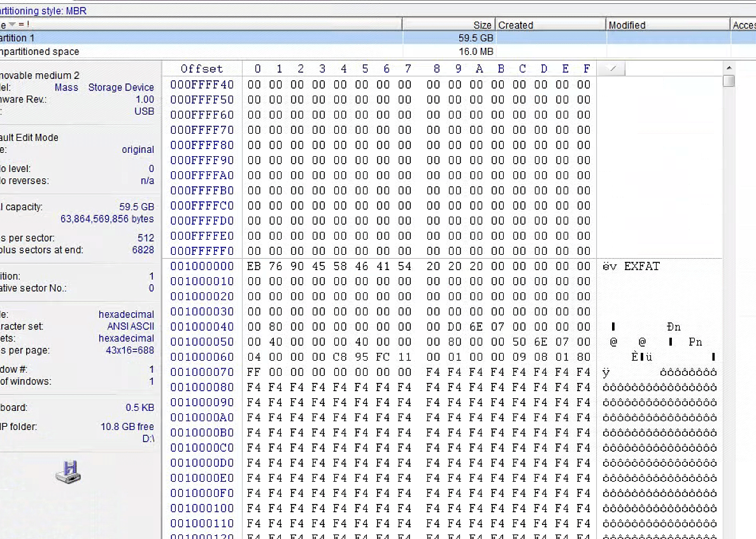Select the Unpartitioned space row

point(378,52)
